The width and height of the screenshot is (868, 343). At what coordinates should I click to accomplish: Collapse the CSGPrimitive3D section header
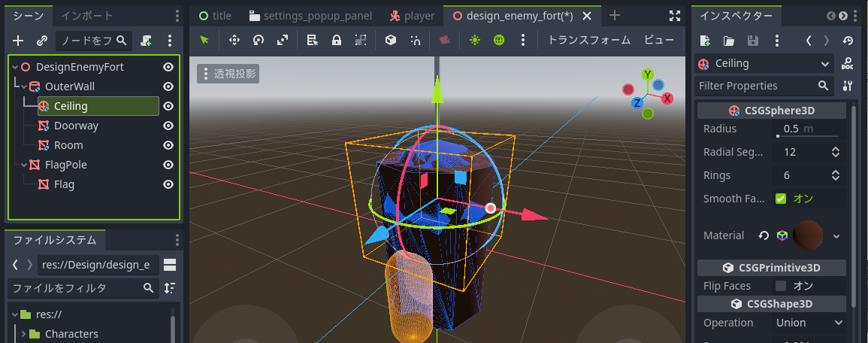click(772, 269)
